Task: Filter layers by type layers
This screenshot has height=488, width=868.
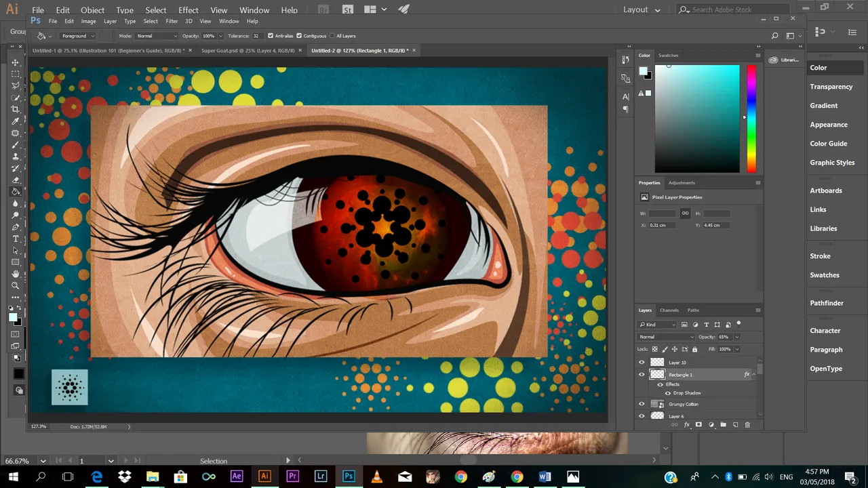Action: point(706,325)
